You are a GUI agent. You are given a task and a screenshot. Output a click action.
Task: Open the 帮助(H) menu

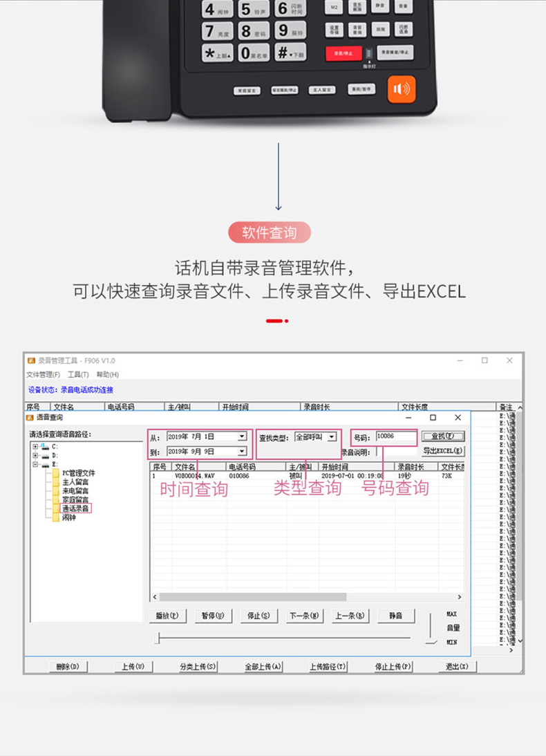(x=107, y=375)
